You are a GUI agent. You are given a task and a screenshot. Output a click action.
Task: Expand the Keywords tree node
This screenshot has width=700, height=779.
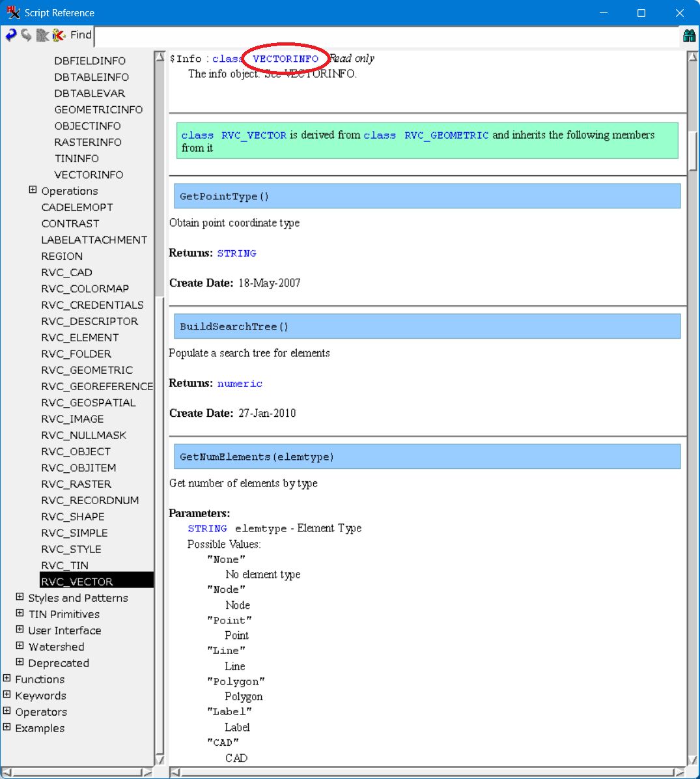[x=7, y=695]
